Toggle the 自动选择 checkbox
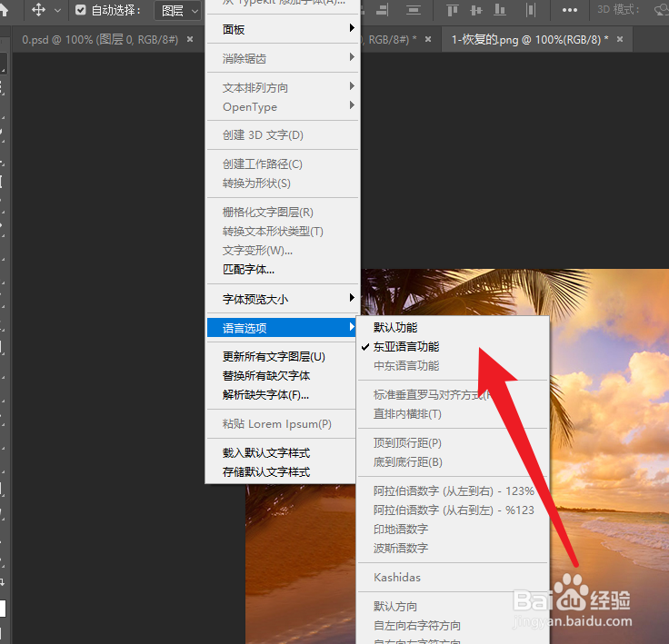 pos(81,10)
